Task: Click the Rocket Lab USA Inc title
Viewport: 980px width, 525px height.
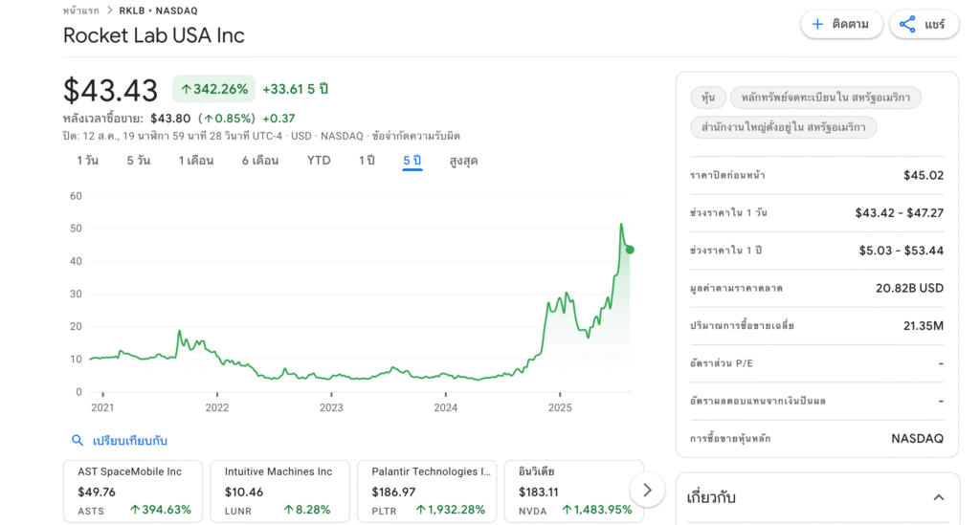Action: [154, 35]
